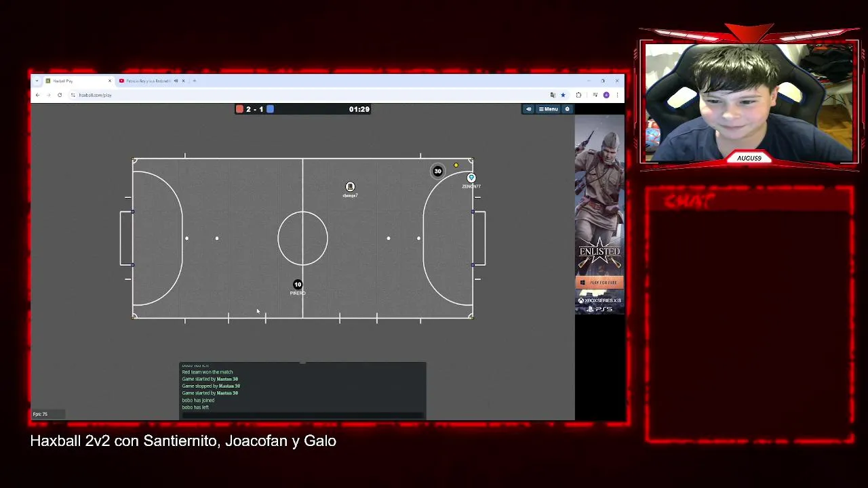Close the Haxball Play tab
The image size is (868, 488).
[x=110, y=81]
